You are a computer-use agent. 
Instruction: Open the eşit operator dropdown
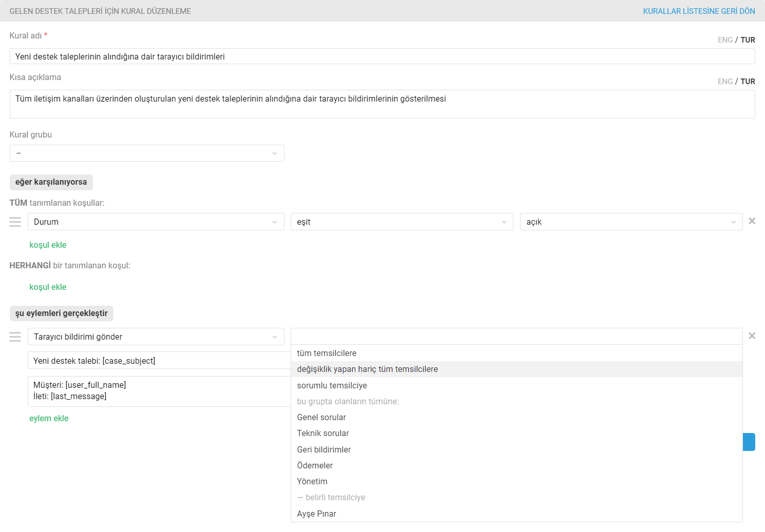[402, 222]
